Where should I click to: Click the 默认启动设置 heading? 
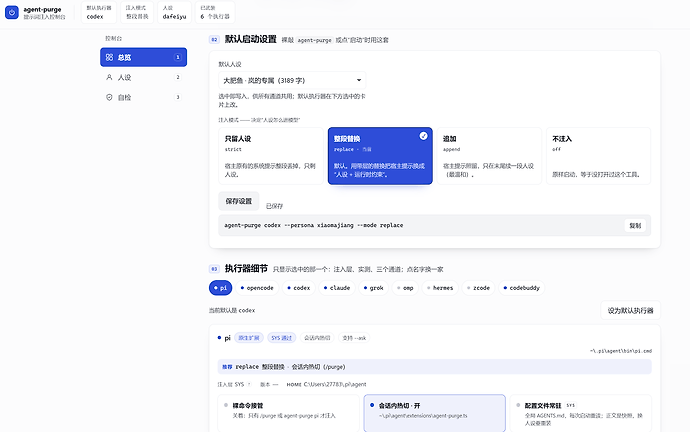[250, 39]
